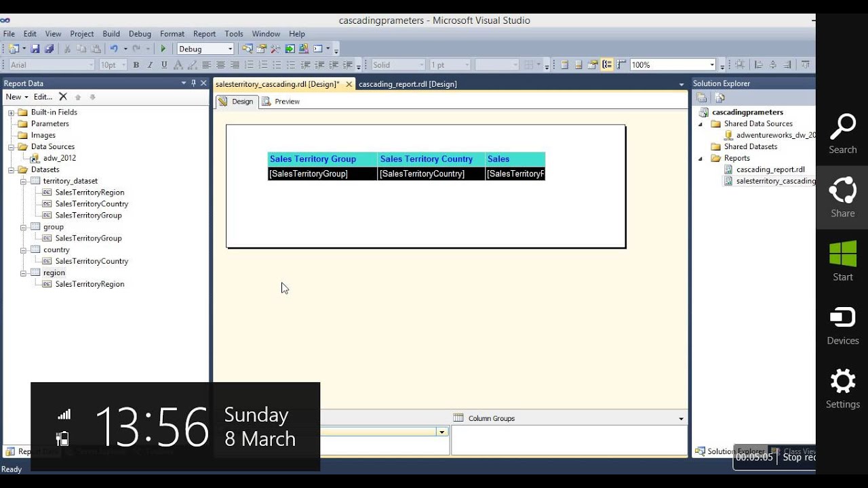Click the Cut scissors icon
The width and height of the screenshot is (868, 488).
coord(67,49)
